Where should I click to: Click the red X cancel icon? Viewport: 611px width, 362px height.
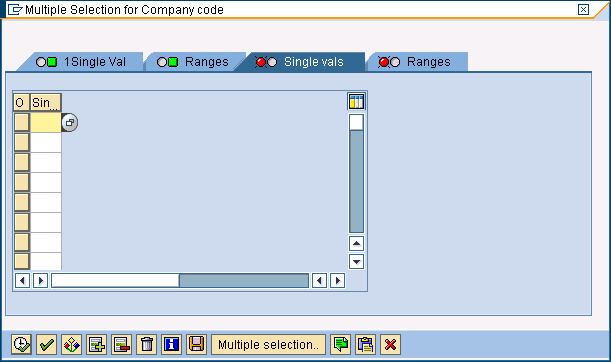390,344
